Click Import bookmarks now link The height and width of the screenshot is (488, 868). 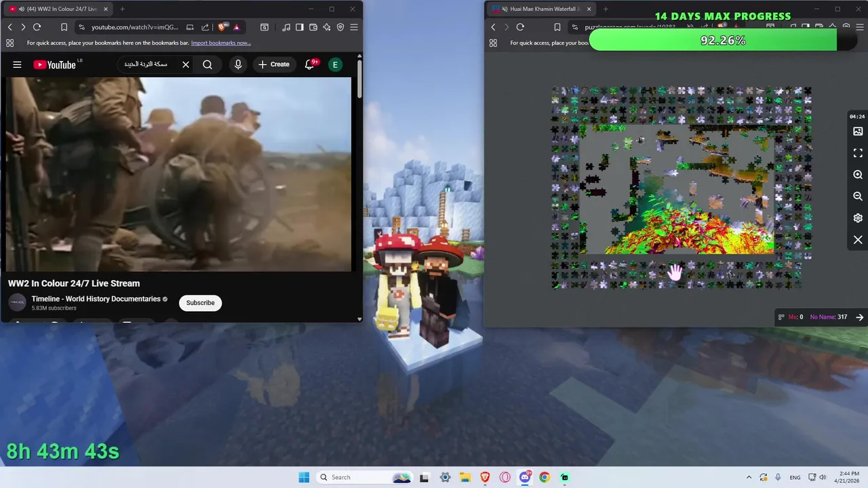click(x=221, y=43)
